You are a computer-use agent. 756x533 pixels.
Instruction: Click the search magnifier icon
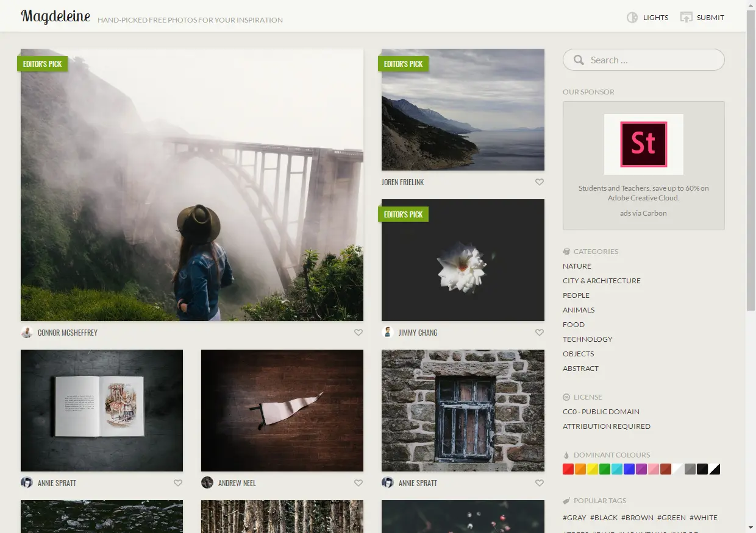click(579, 60)
